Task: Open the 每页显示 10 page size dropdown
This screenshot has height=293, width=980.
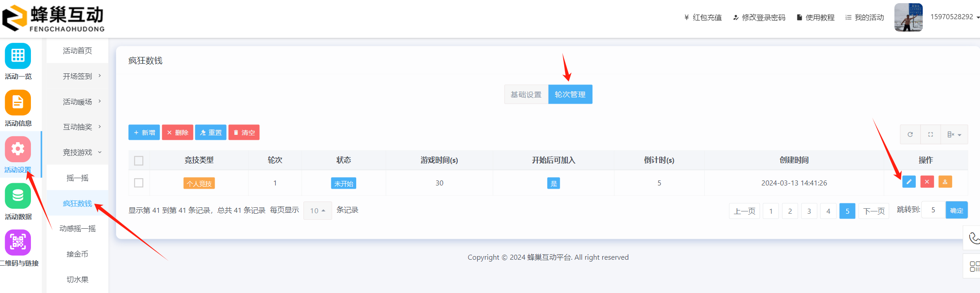Action: (318, 211)
